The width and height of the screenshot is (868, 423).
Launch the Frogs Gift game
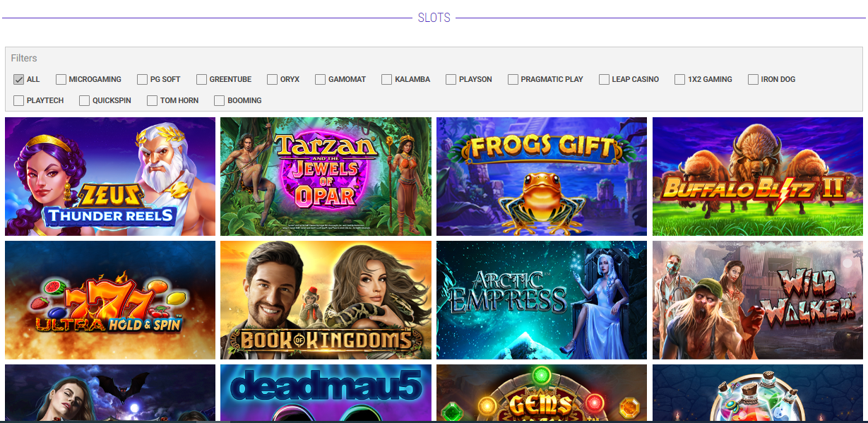[x=542, y=177]
